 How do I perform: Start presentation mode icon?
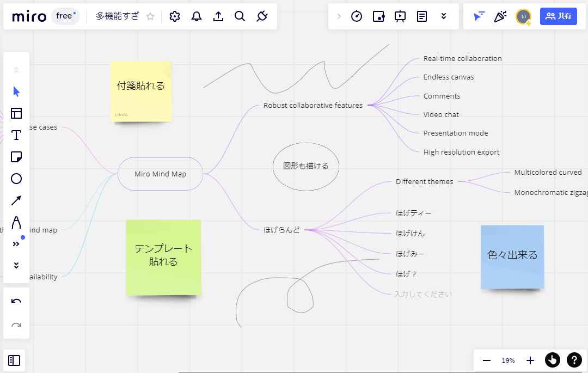[x=400, y=16]
